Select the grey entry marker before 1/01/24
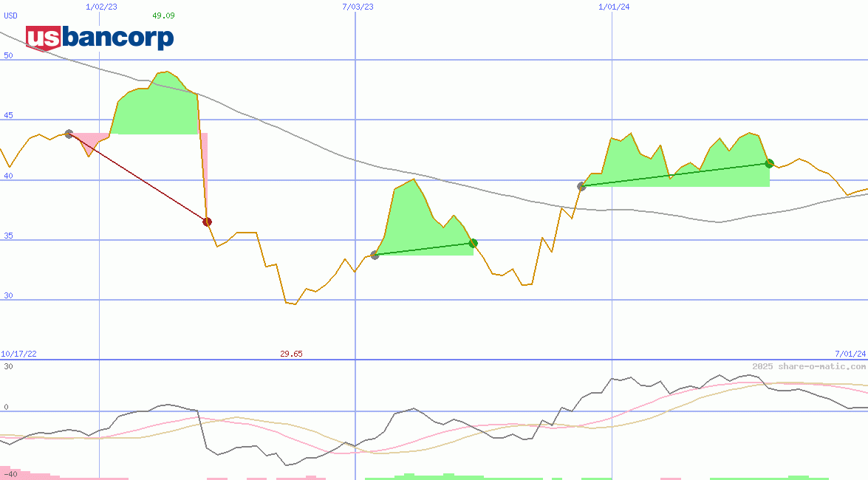Viewport: 868px width, 480px height. point(581,186)
